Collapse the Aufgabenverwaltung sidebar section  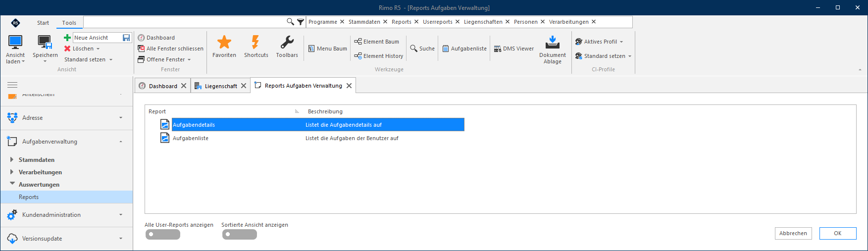tap(121, 142)
